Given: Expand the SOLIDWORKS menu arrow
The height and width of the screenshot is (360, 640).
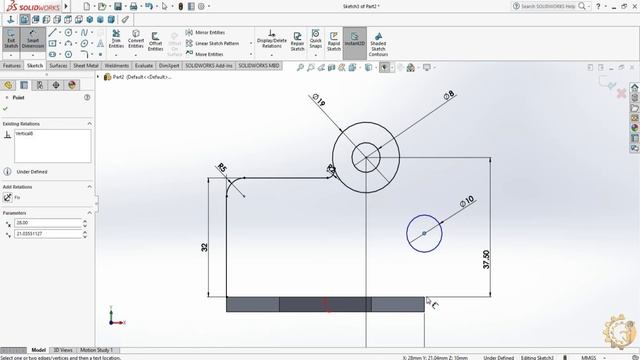Looking at the screenshot, I should [66, 6].
